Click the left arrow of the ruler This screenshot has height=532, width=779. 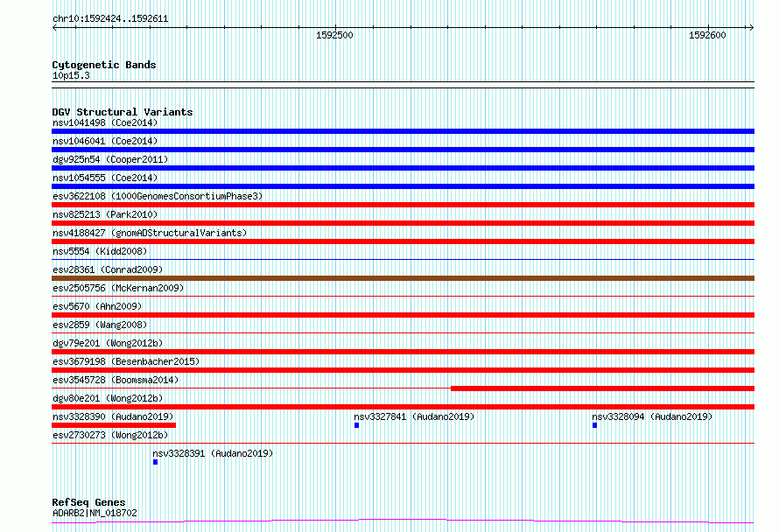click(x=54, y=27)
